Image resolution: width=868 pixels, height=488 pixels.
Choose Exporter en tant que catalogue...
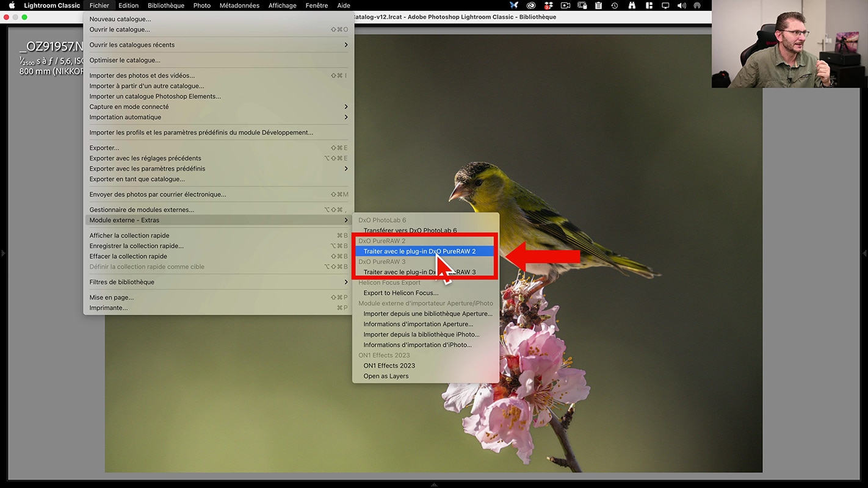219,179
